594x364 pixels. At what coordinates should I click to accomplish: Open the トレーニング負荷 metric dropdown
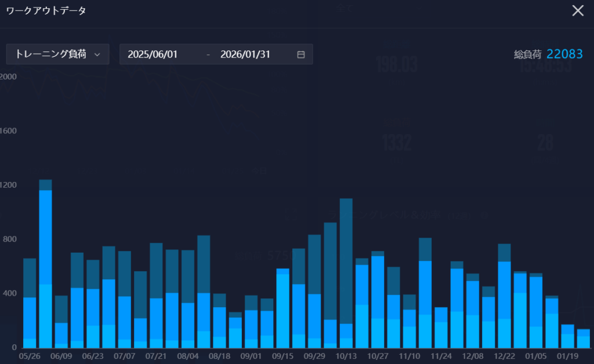tap(57, 54)
